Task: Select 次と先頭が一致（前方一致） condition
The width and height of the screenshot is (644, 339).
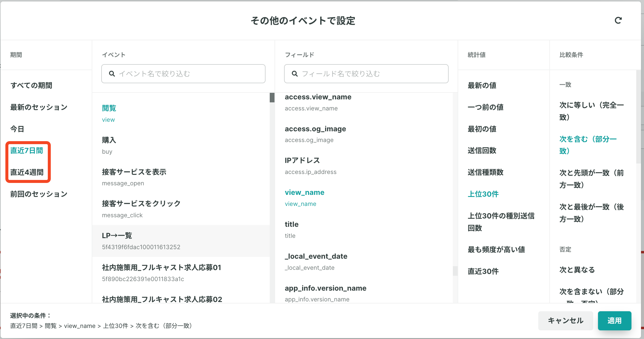Action: click(x=591, y=179)
